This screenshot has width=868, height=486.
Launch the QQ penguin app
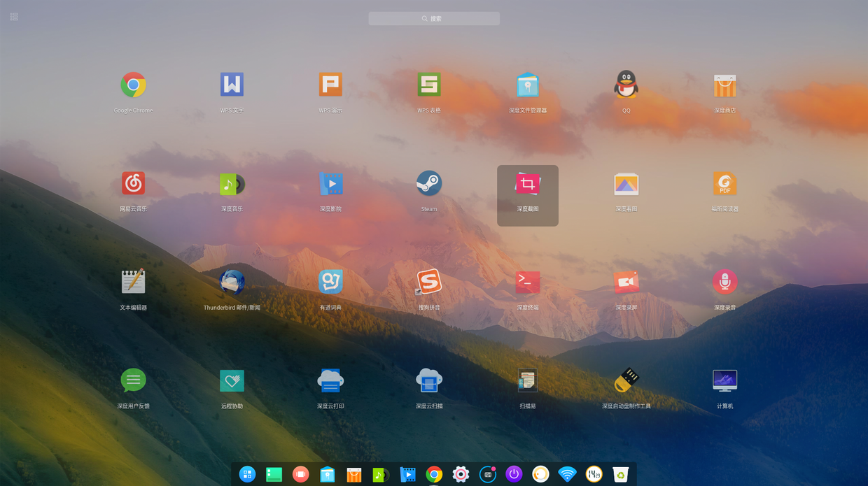[626, 85]
